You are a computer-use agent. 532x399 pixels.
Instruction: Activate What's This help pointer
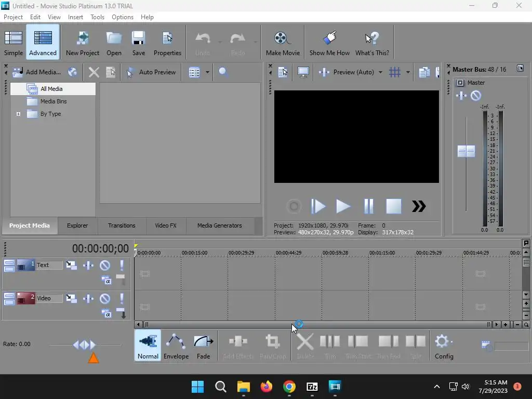pyautogui.click(x=372, y=43)
